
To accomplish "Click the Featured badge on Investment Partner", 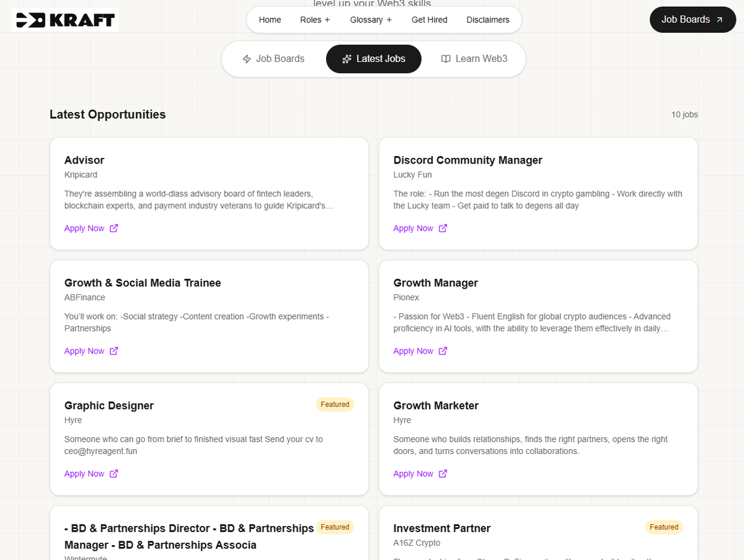I will (664, 527).
